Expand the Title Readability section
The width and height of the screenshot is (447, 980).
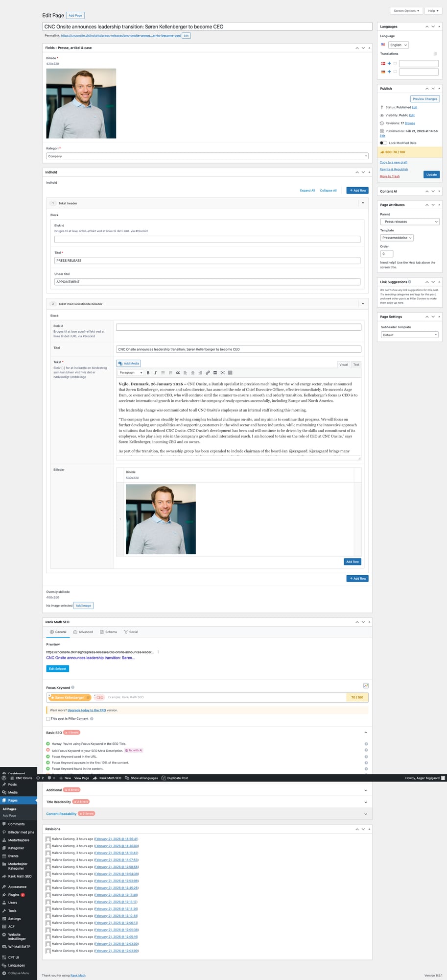366,802
